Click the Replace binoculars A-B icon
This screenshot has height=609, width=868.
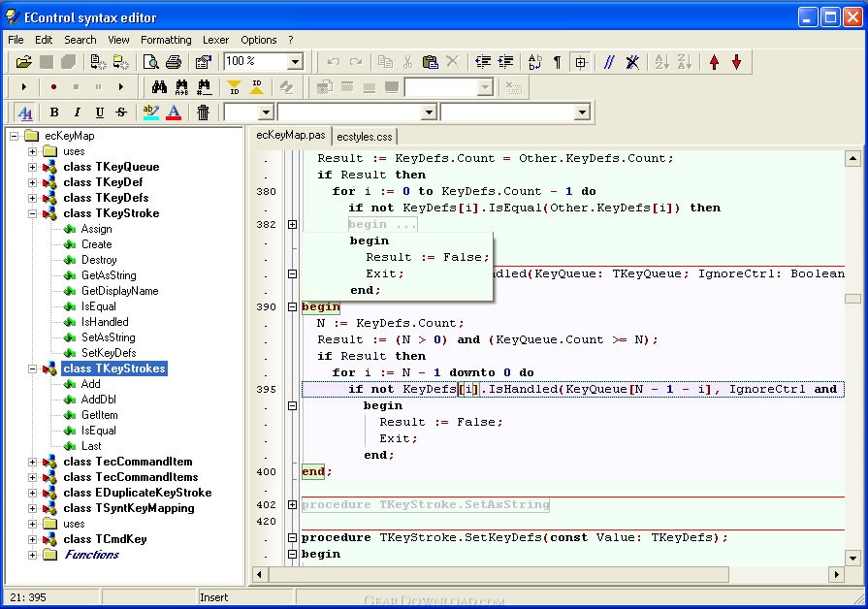tap(181, 87)
